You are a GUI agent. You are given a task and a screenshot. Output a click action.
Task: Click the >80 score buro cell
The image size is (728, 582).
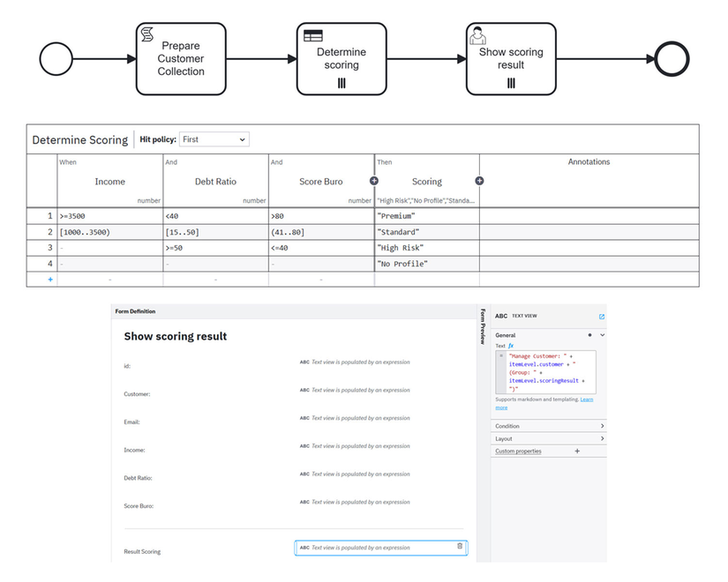(x=321, y=216)
